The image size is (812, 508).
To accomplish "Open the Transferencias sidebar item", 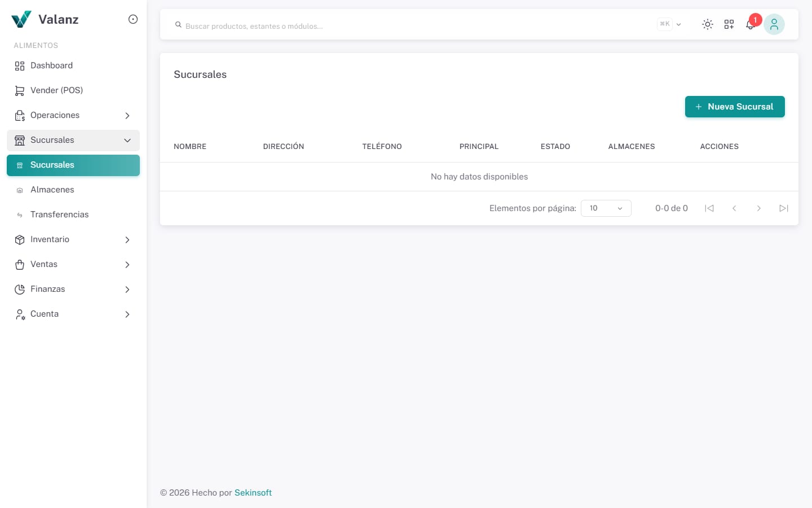I will coord(73,214).
